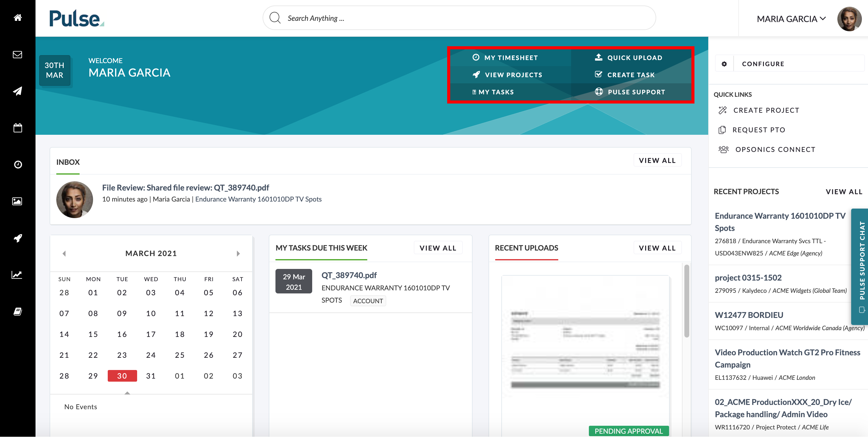Click VIEW ALL in Inbox panel
The height and width of the screenshot is (438, 868).
point(657,160)
